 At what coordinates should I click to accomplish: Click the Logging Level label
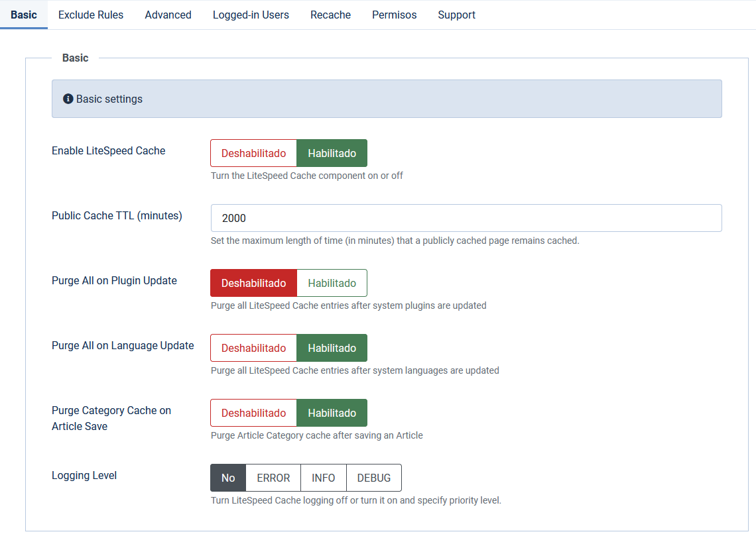coord(84,476)
